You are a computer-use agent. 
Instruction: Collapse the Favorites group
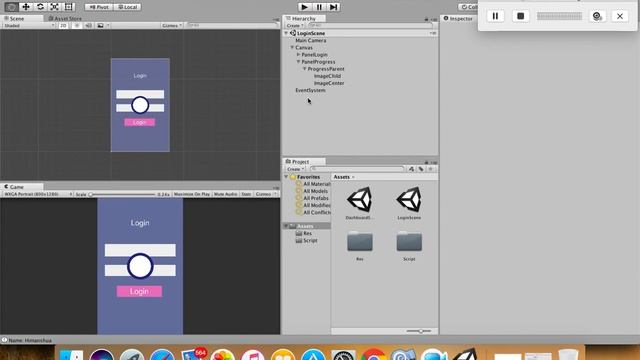[x=286, y=177]
